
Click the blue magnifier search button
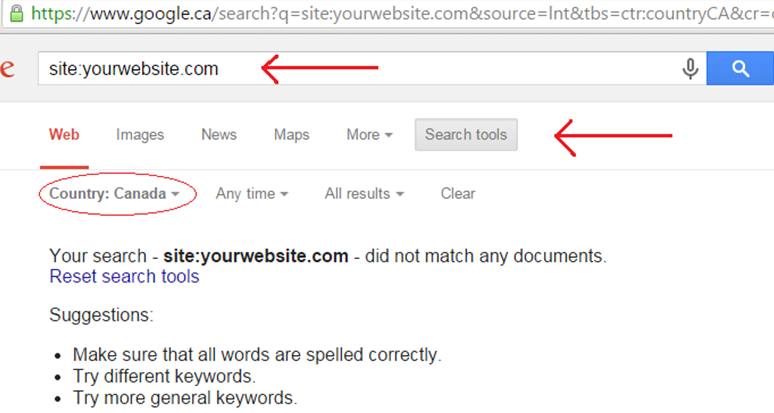(740, 69)
